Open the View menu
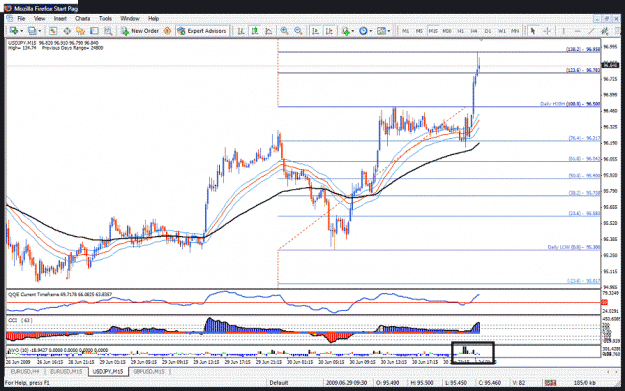The height and width of the screenshot is (391, 625). pyautogui.click(x=39, y=18)
